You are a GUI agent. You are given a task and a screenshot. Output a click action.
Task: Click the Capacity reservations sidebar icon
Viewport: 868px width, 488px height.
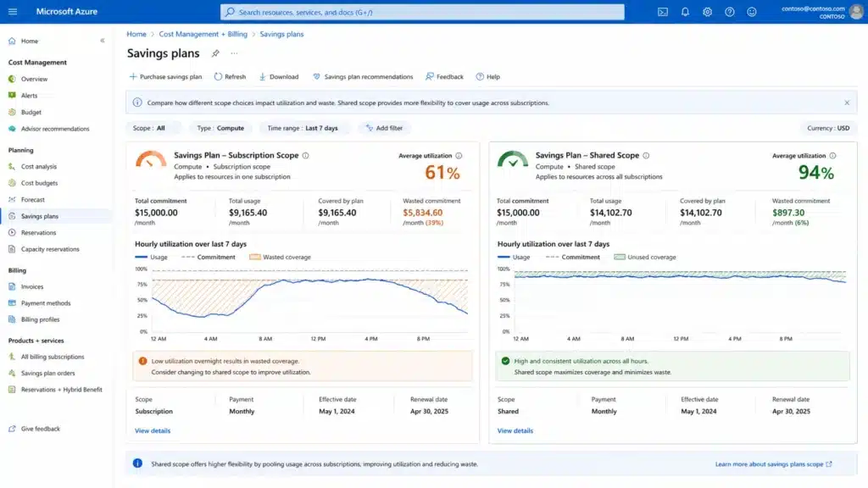pyautogui.click(x=12, y=249)
